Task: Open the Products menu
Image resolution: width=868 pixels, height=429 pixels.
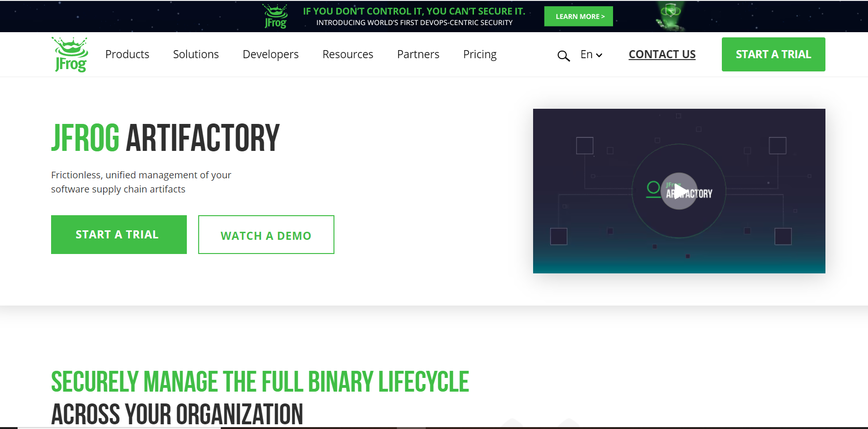Action: tap(127, 54)
